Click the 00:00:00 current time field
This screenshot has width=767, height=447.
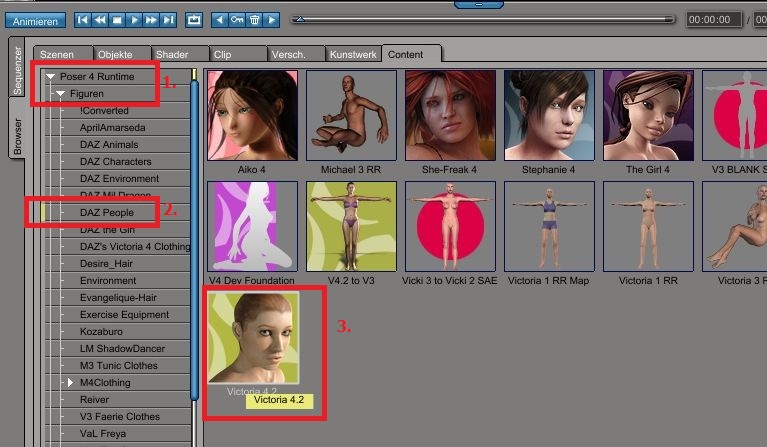pos(714,20)
